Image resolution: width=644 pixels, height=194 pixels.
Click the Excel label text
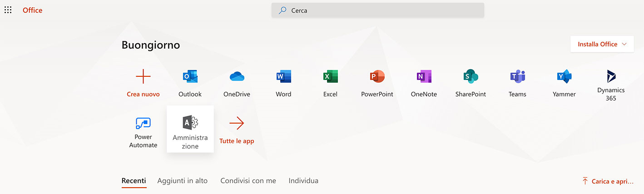(x=330, y=95)
